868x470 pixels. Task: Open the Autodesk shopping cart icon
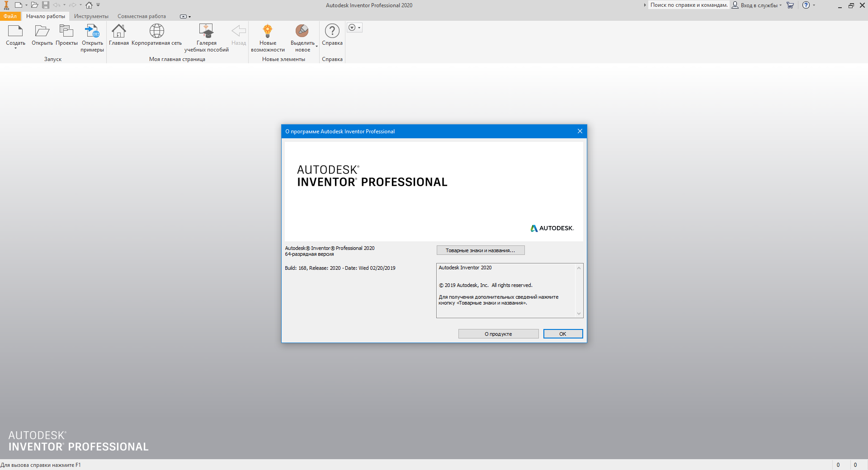pyautogui.click(x=790, y=5)
